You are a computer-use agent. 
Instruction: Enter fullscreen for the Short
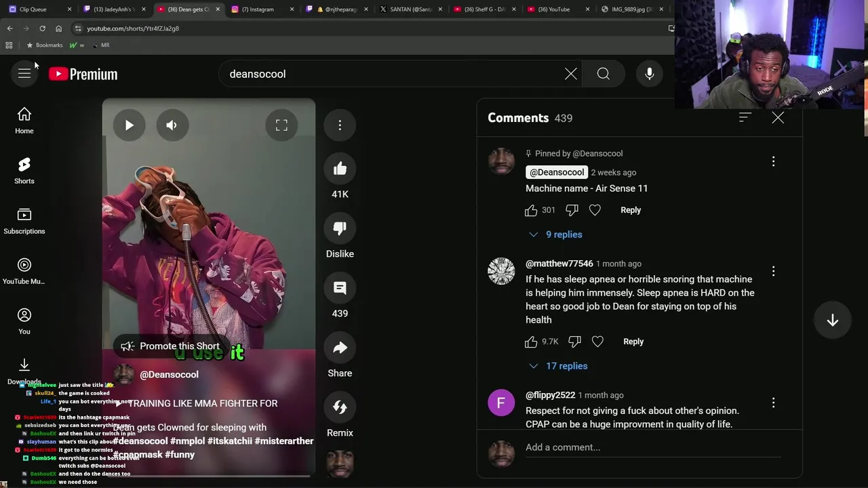[281, 125]
